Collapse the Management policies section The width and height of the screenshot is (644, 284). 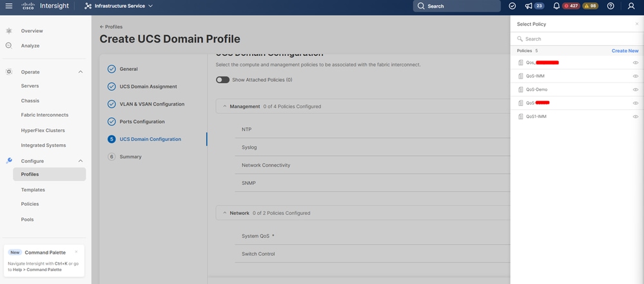click(x=225, y=106)
